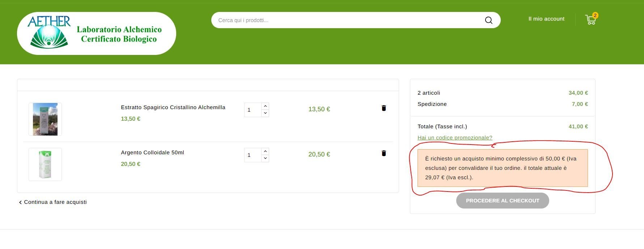
Task: Focus the Argento Colloidale quantity input field
Action: coord(253,155)
